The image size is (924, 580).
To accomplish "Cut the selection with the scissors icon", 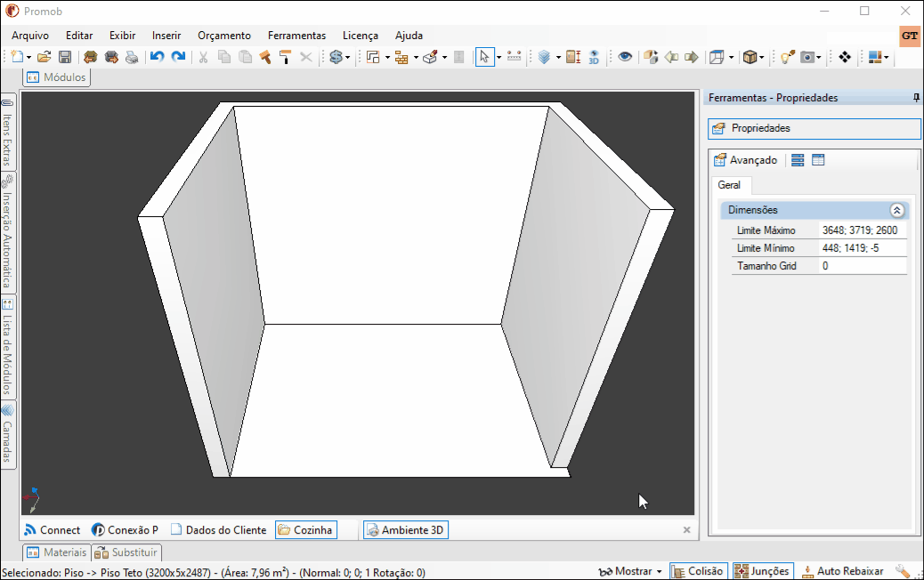I will click(x=203, y=57).
